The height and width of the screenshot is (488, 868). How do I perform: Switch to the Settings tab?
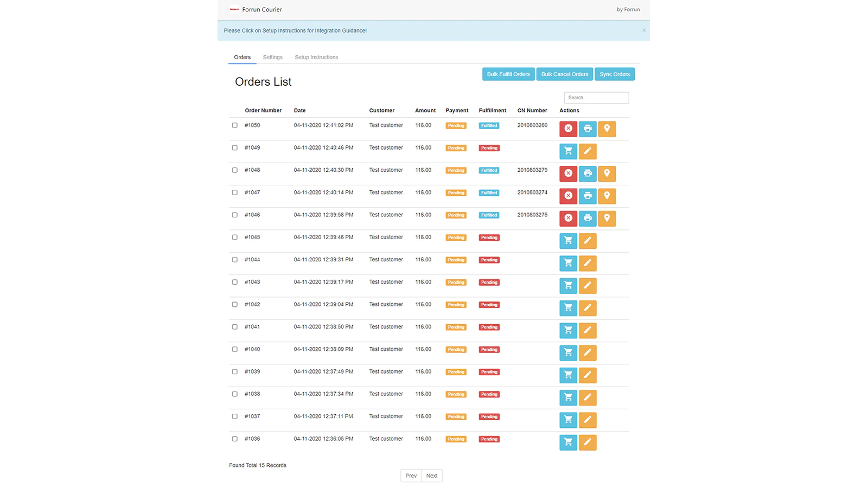tap(272, 57)
